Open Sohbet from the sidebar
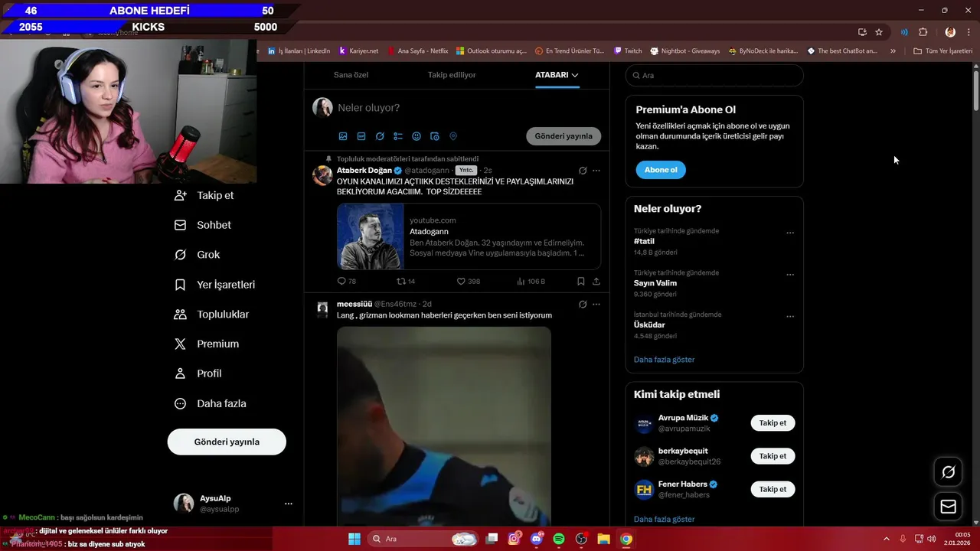Image resolution: width=980 pixels, height=551 pixels. tap(203, 225)
